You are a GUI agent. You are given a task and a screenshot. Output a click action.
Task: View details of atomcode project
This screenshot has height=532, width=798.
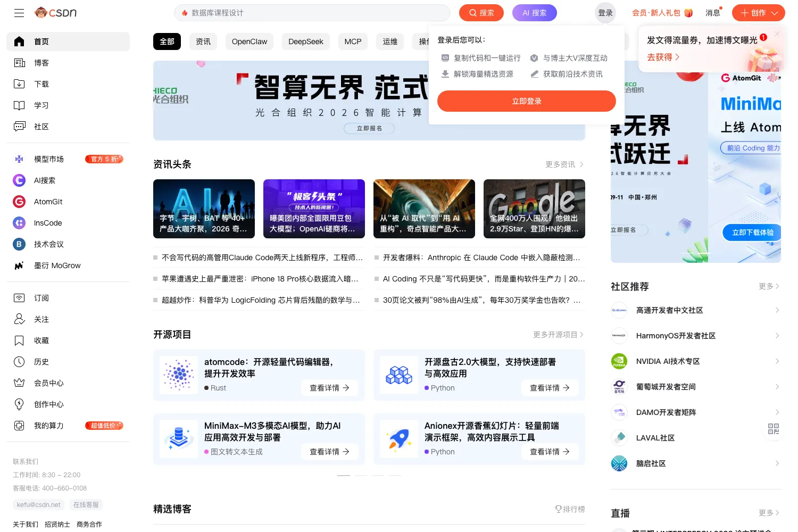pyautogui.click(x=330, y=388)
